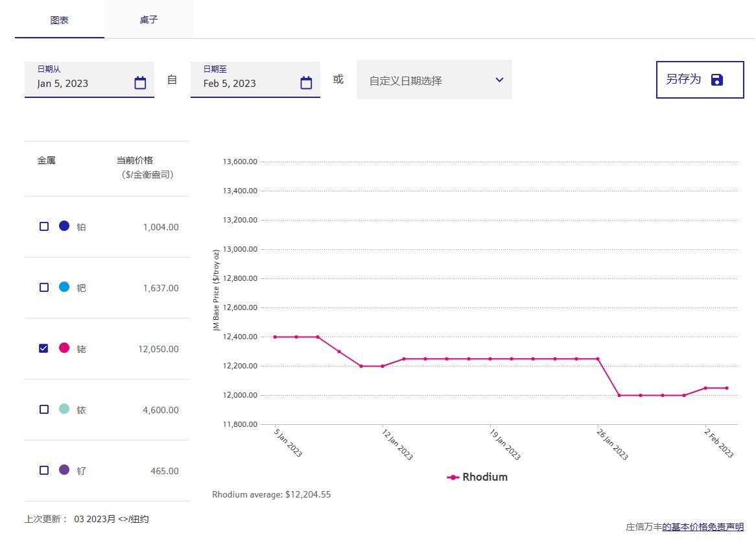Open the 日期从 calendar picker icon
756x541 pixels.
point(140,83)
